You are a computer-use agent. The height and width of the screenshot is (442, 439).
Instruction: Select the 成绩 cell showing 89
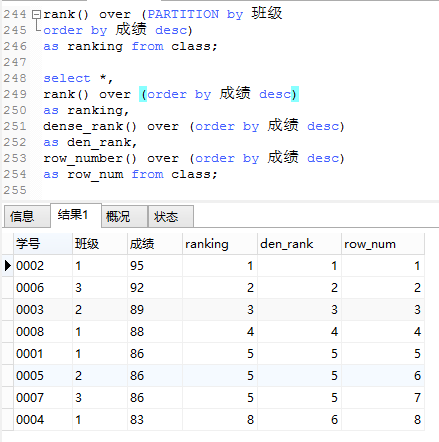click(x=155, y=310)
